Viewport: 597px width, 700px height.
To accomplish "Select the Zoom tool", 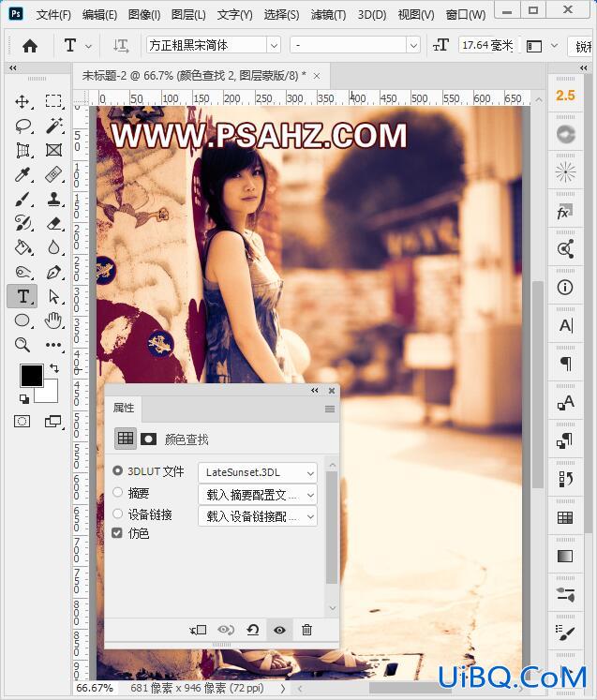I will click(x=22, y=345).
